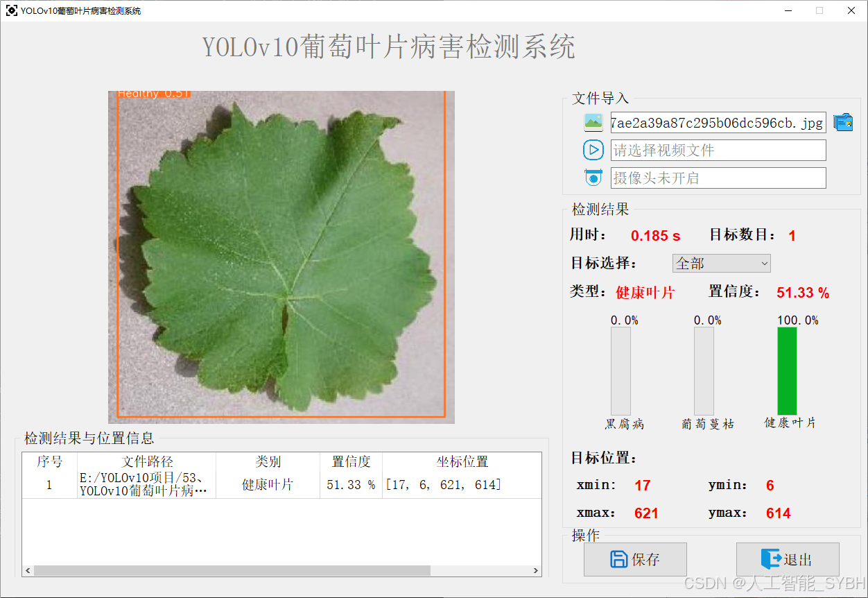Click the red 51.33 % confidence value

tap(803, 293)
